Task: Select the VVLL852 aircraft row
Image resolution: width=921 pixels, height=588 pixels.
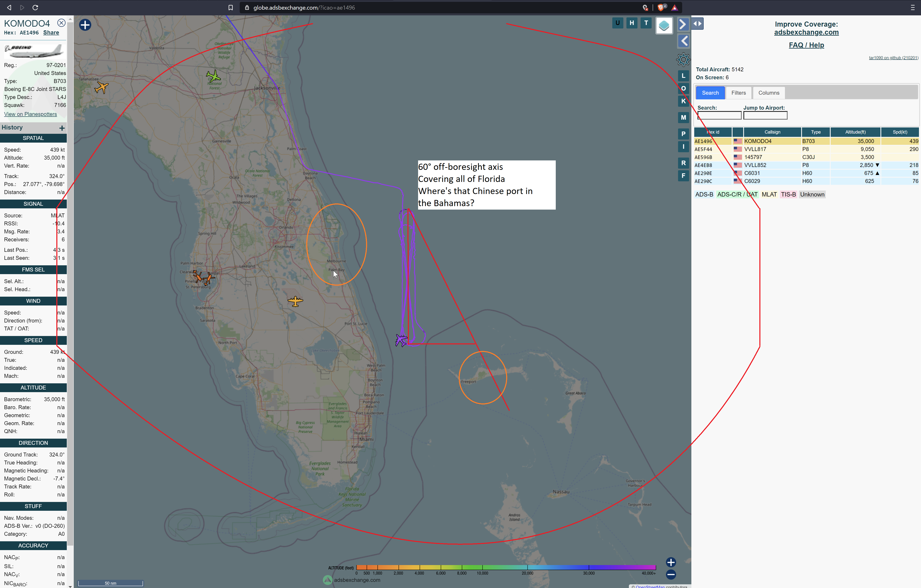Action: coord(806,165)
